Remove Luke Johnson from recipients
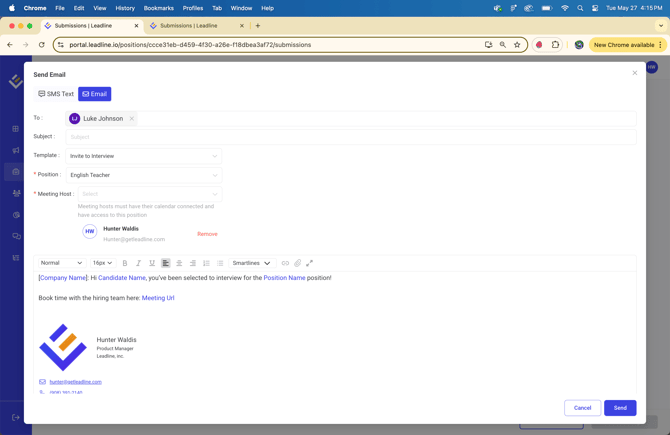Viewport: 670px width, 435px height. 132,119
